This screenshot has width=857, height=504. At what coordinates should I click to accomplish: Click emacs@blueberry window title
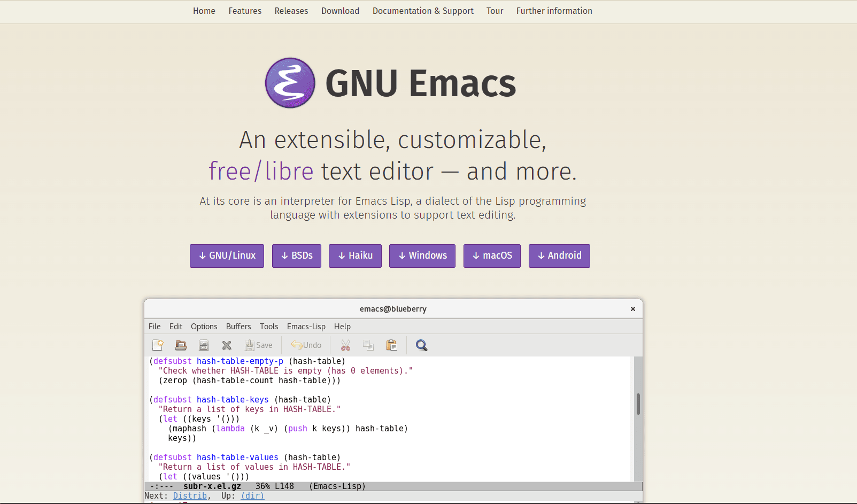393,309
